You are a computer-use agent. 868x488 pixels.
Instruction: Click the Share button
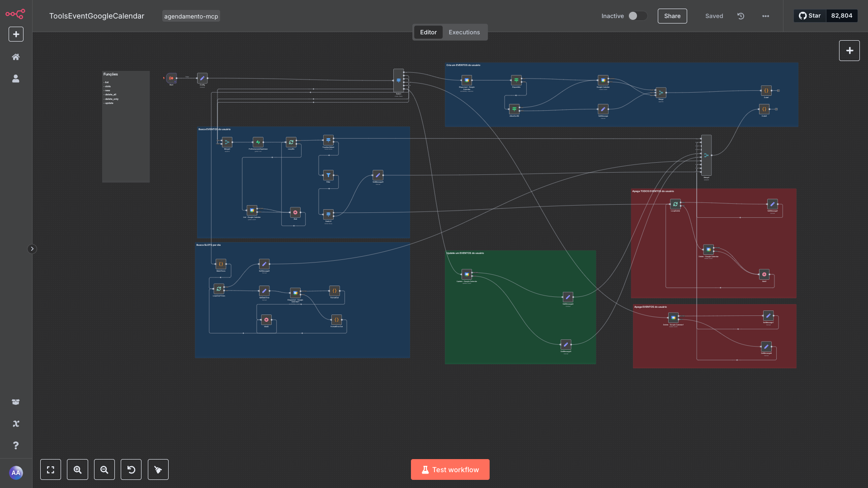click(672, 16)
